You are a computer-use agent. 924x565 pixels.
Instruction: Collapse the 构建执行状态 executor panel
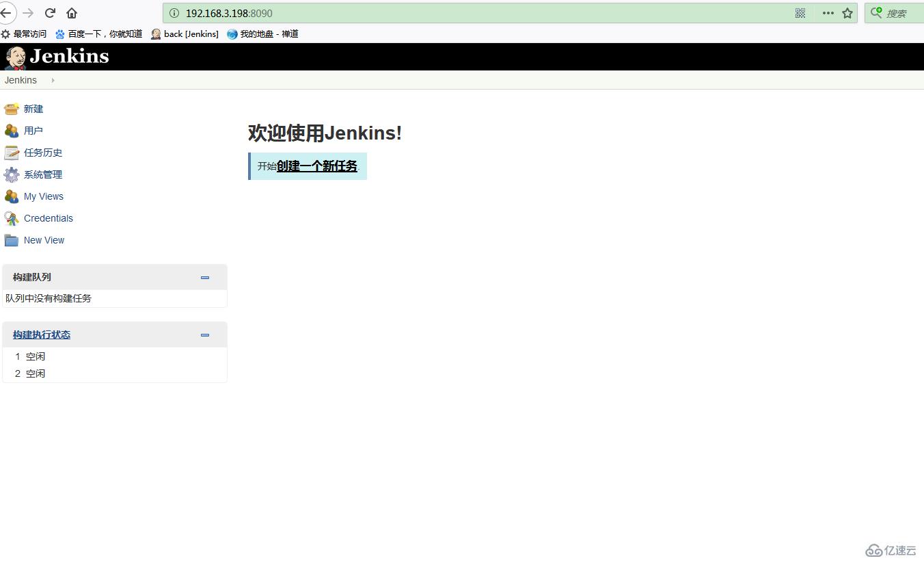pyautogui.click(x=205, y=335)
